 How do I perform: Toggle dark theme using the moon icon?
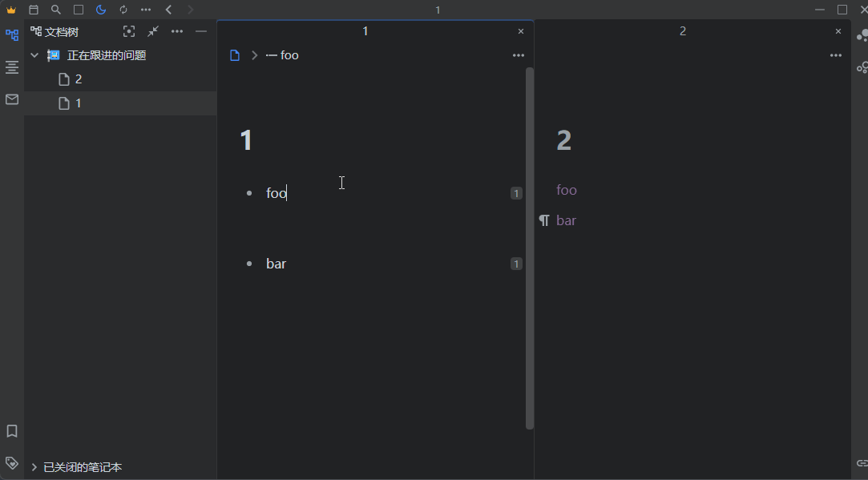pos(100,10)
